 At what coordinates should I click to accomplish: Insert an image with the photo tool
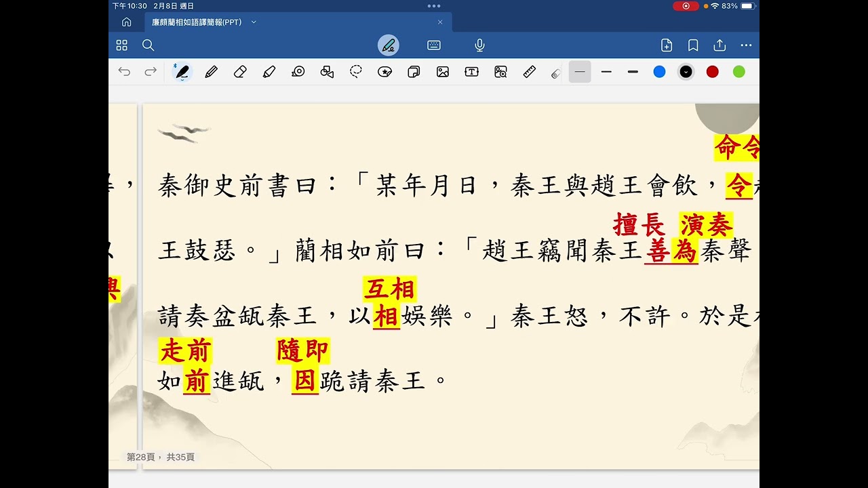[x=443, y=71]
